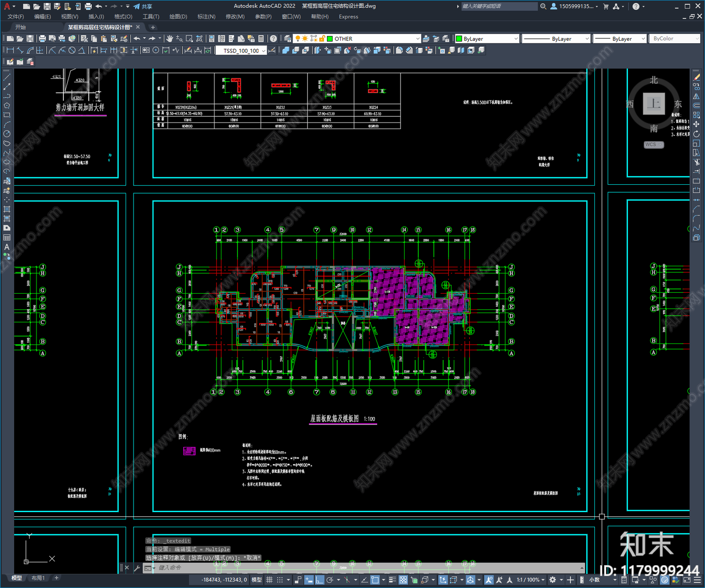Toggle lineweight display in status bar

[x=392, y=580]
